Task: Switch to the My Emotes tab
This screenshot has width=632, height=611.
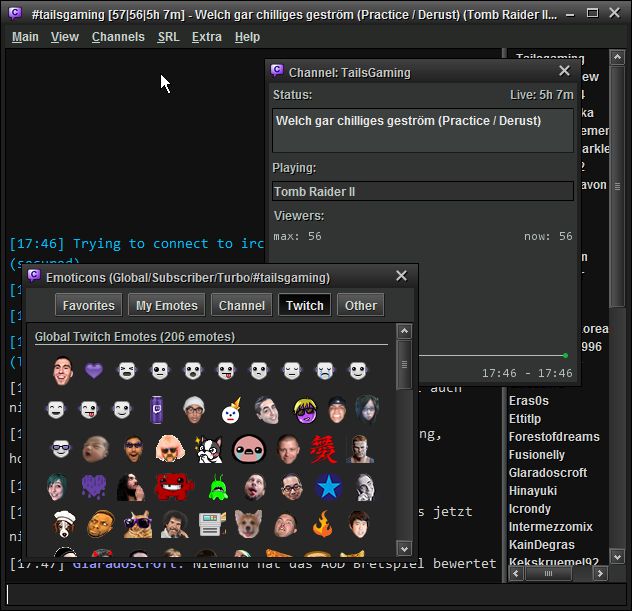Action: (x=167, y=305)
